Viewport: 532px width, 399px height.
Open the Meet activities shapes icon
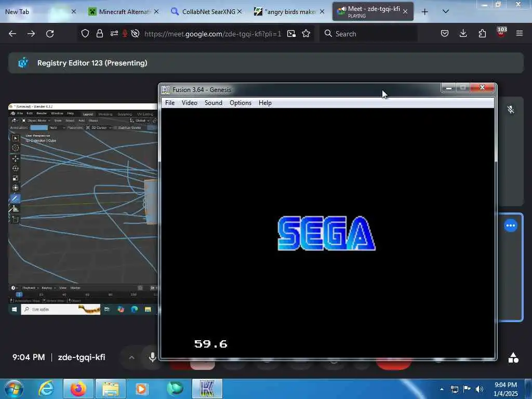pos(513,357)
